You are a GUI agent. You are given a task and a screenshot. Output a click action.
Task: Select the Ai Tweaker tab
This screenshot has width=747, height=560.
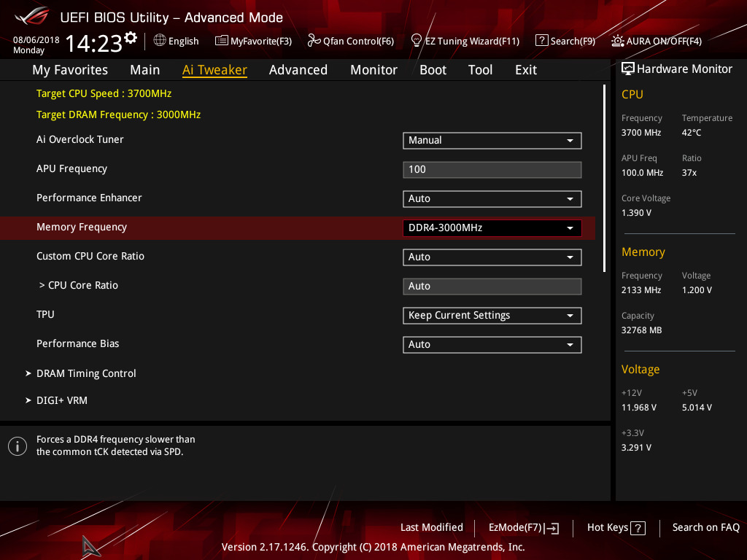click(x=214, y=70)
